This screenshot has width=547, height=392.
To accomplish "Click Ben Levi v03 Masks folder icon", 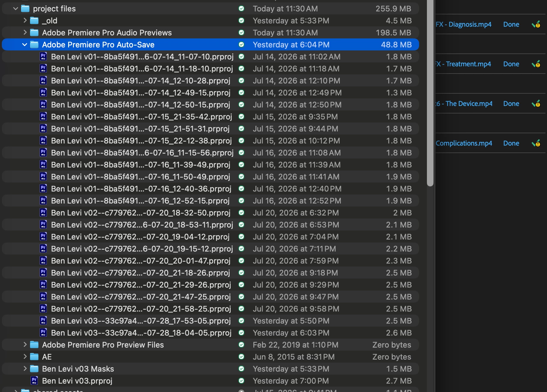I will [34, 369].
